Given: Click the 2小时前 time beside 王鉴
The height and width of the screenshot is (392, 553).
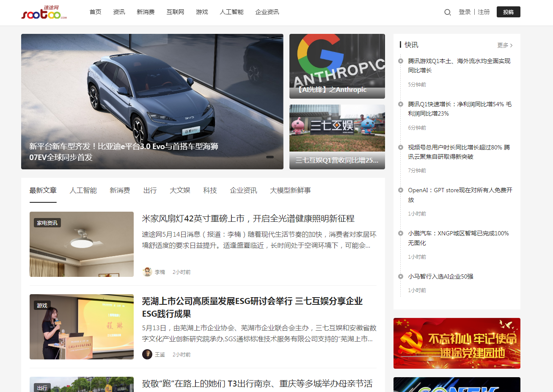Looking at the screenshot, I should [182, 355].
